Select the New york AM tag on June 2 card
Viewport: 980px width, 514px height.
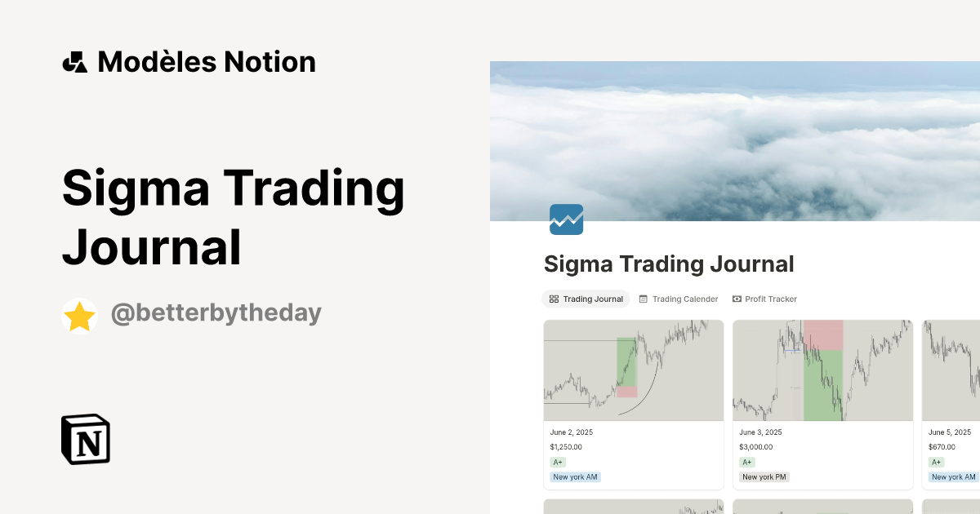point(575,476)
